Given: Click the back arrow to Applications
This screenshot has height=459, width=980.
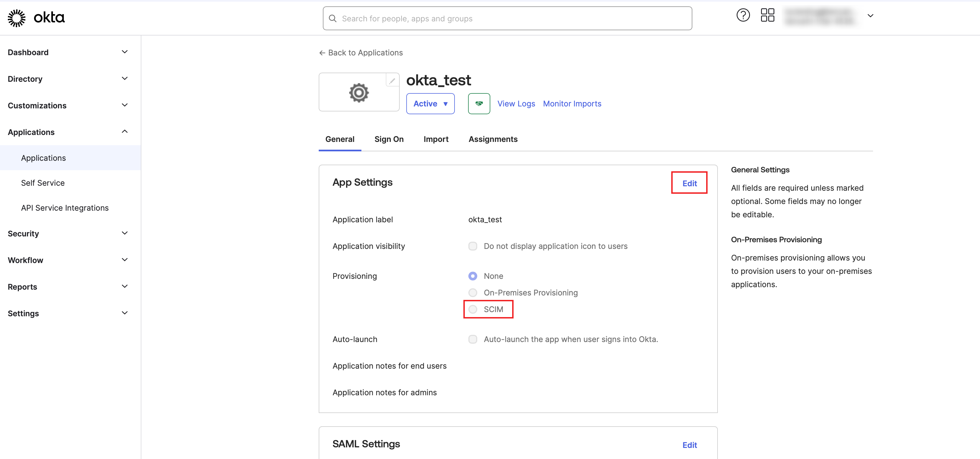Looking at the screenshot, I should click(322, 53).
